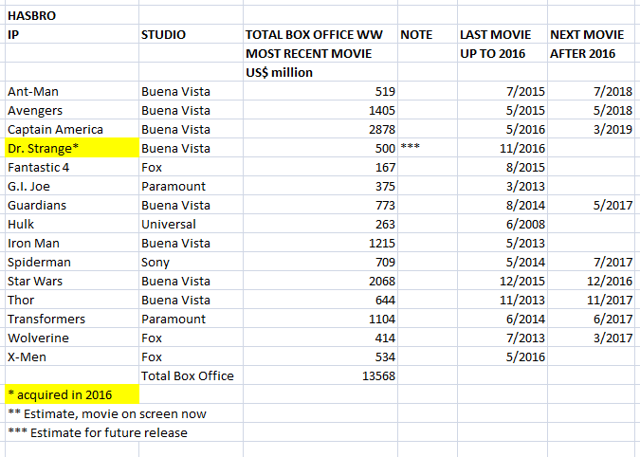Click the Universal studio cell

[x=191, y=224]
